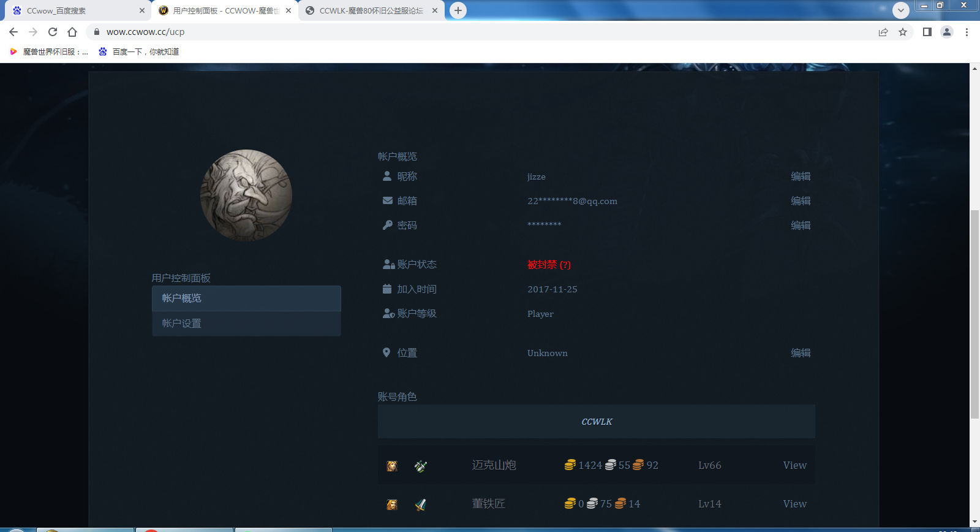
Task: Edit the 昵称 nickname field
Action: click(801, 177)
